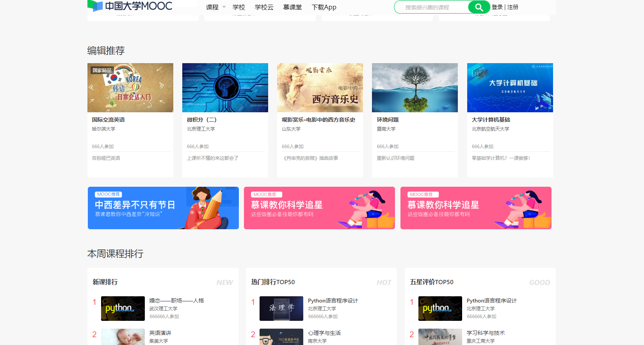Open the 国际交流英语 course thumbnail

(x=130, y=88)
